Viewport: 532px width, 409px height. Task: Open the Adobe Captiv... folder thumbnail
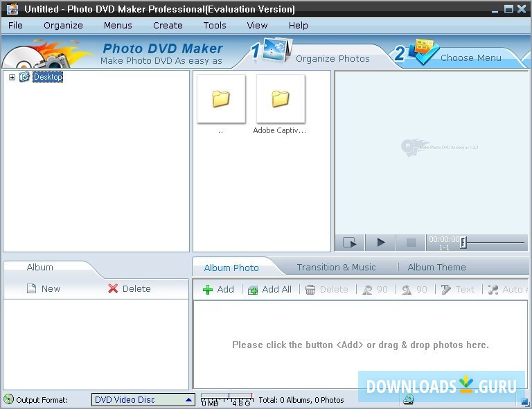[281, 98]
